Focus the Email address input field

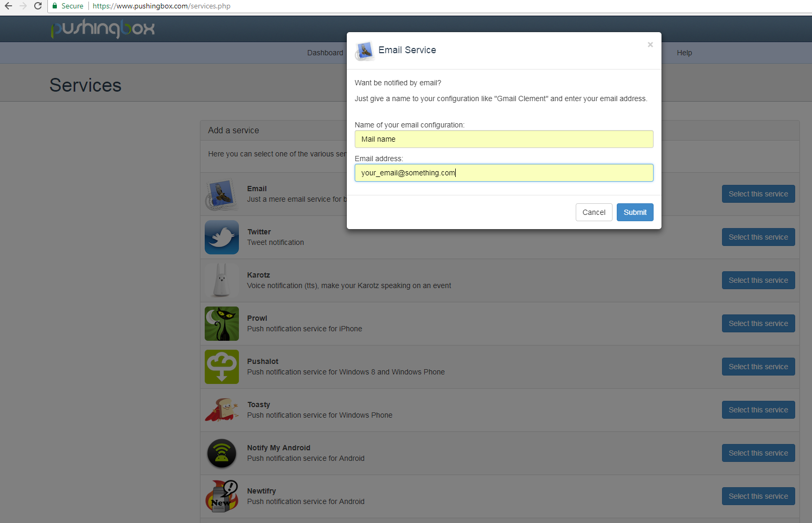504,173
